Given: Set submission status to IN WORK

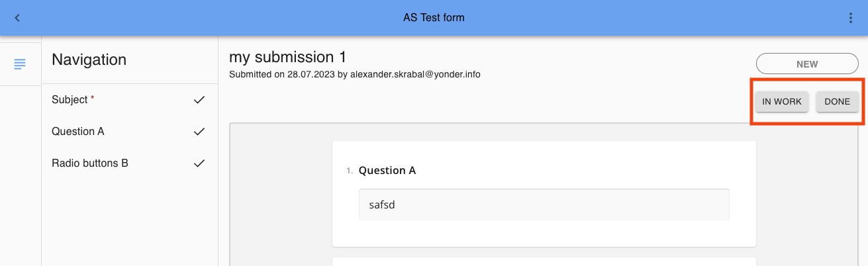Looking at the screenshot, I should click(782, 102).
